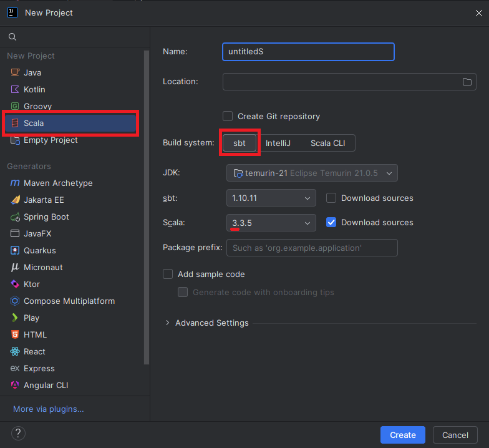Choose IntelliJ build system
This screenshot has height=448, width=489.
tap(278, 143)
